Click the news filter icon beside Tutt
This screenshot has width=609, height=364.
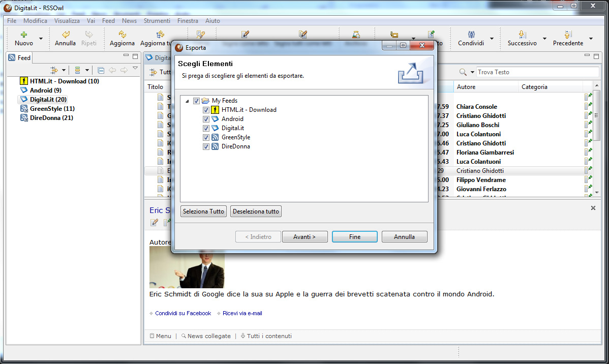pyautogui.click(x=154, y=72)
